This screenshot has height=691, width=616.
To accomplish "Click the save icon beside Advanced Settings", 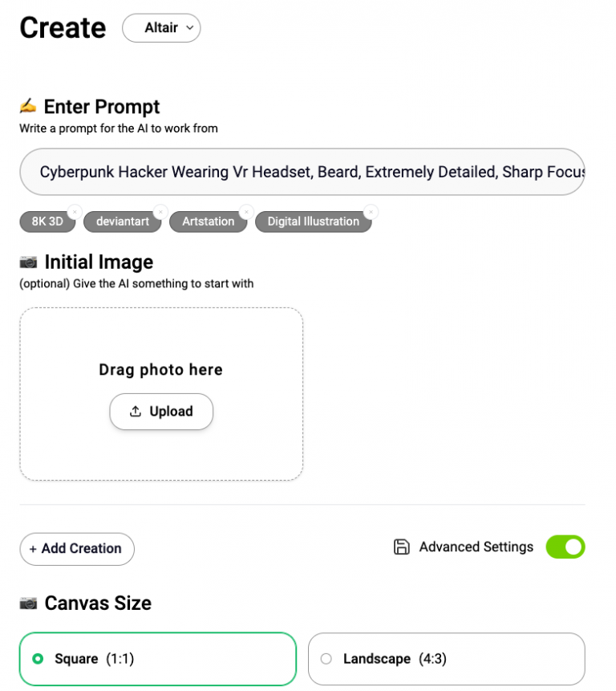I will click(402, 547).
